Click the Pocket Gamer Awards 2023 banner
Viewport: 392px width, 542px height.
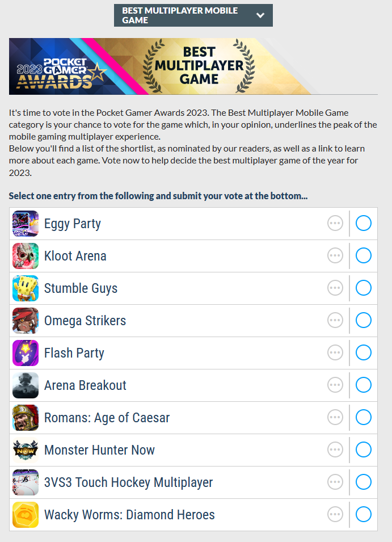193,66
